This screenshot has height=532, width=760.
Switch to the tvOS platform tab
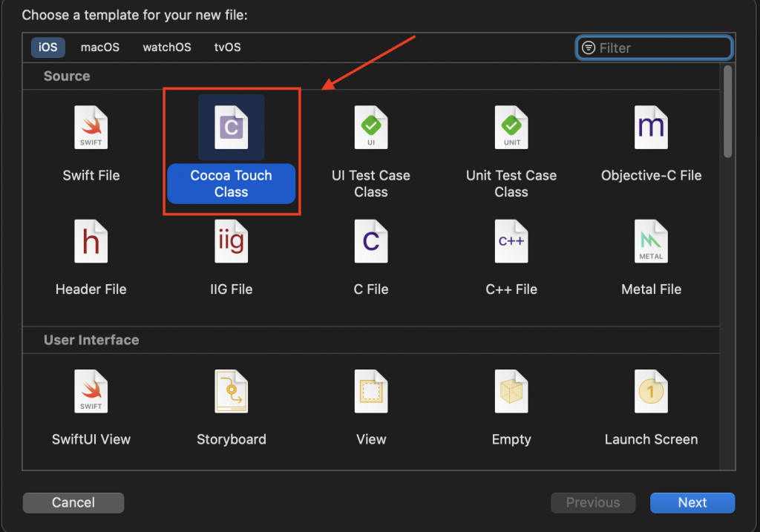[227, 47]
